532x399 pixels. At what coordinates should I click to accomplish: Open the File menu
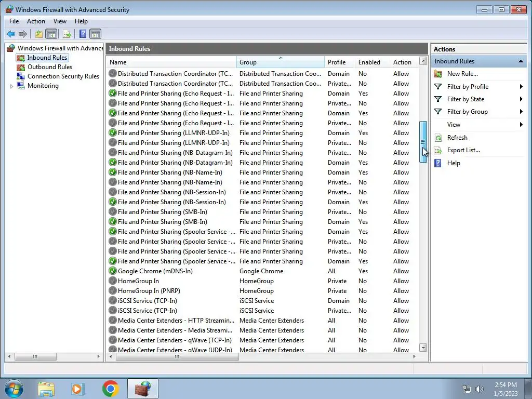click(14, 21)
